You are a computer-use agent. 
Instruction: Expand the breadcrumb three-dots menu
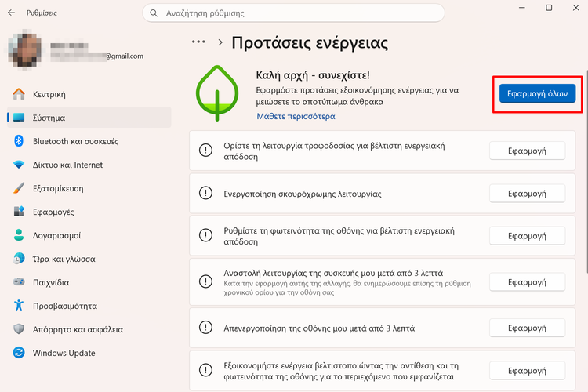(198, 42)
